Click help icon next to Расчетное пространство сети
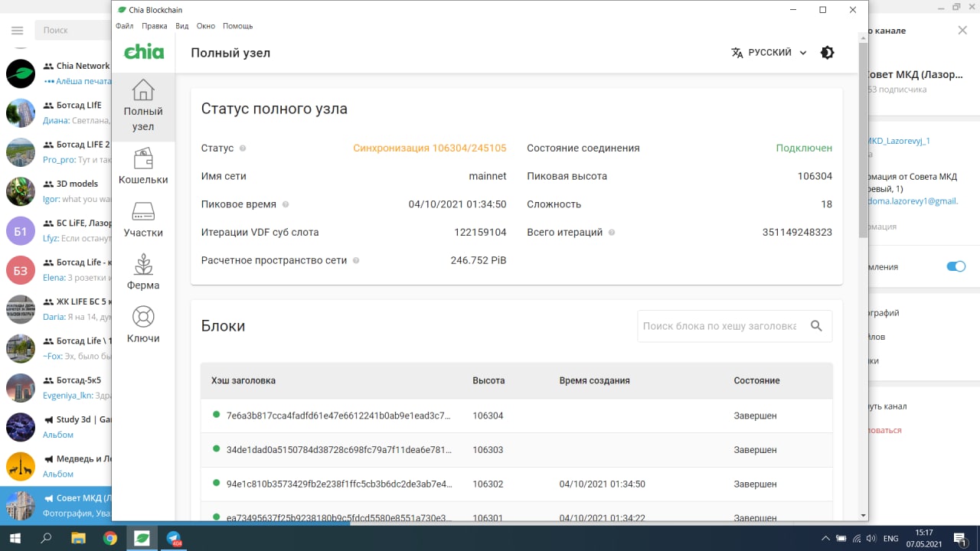Viewport: 980px width, 551px height. pos(356,261)
